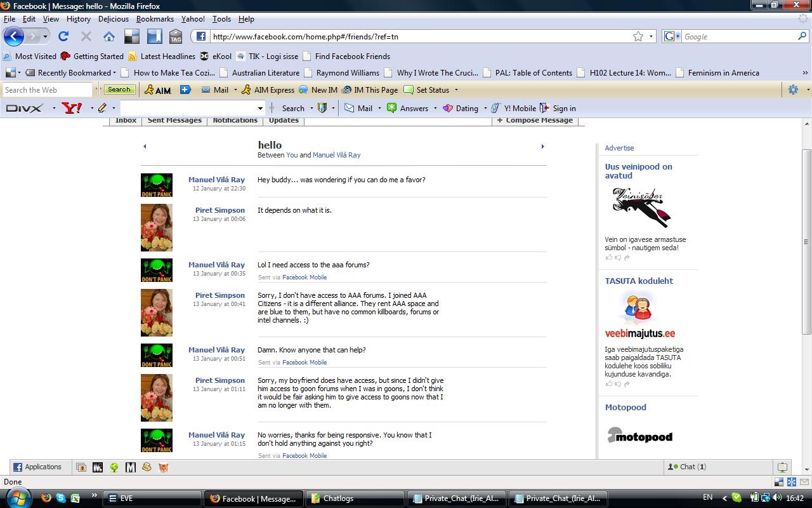Open the Yahoo search box dropdown arrow
Screen dimensions: 812x508
260,109
